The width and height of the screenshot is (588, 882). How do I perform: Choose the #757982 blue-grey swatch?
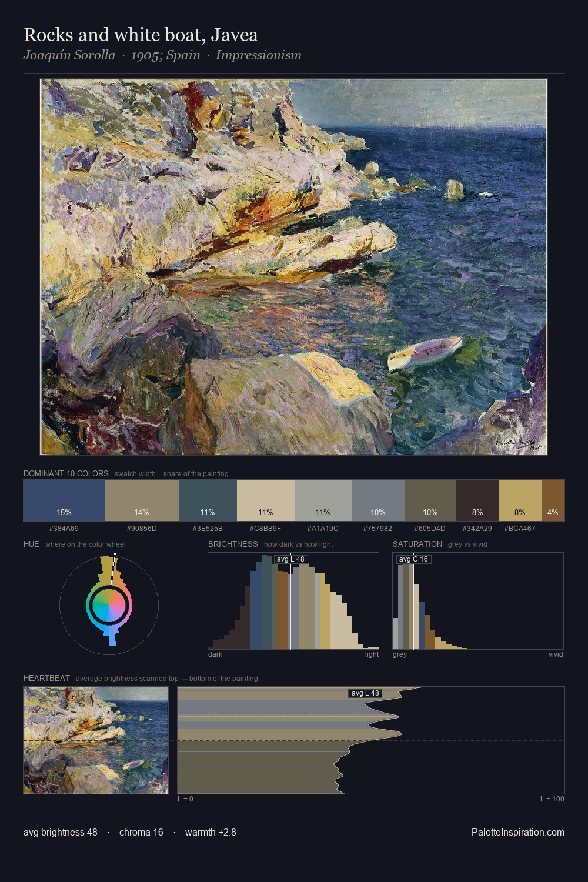pos(378,500)
